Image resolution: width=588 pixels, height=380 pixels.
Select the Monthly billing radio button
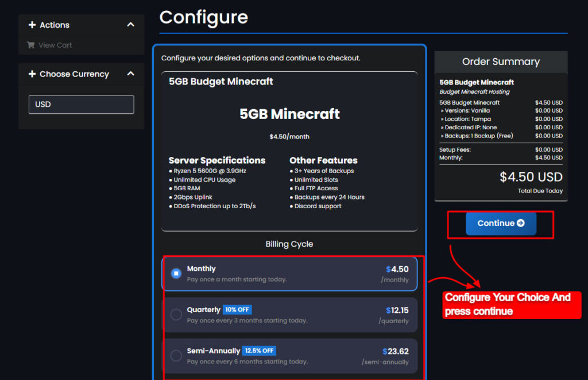click(x=176, y=274)
